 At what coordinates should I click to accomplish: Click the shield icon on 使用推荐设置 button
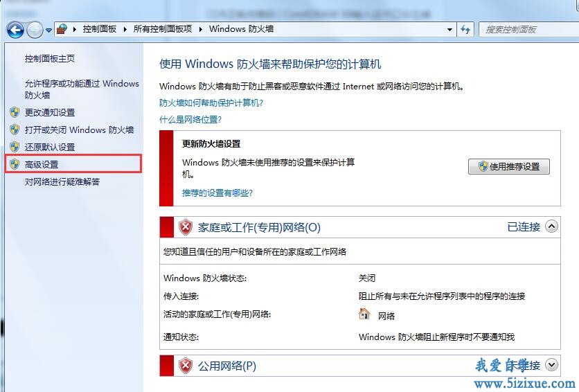point(483,166)
